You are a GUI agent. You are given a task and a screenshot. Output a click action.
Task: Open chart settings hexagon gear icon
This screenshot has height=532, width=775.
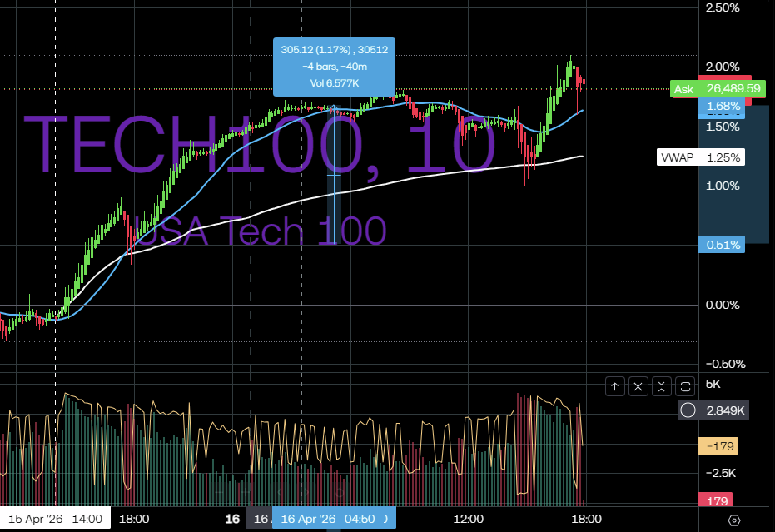point(734,520)
